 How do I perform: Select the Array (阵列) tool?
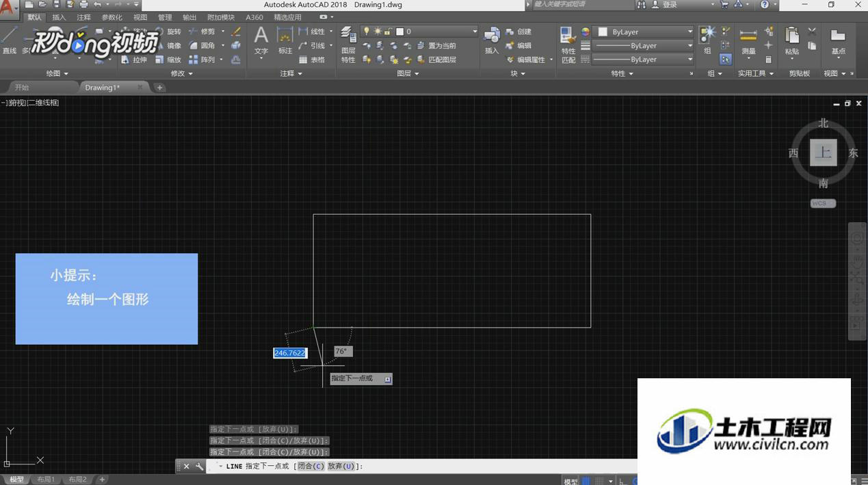[x=202, y=60]
